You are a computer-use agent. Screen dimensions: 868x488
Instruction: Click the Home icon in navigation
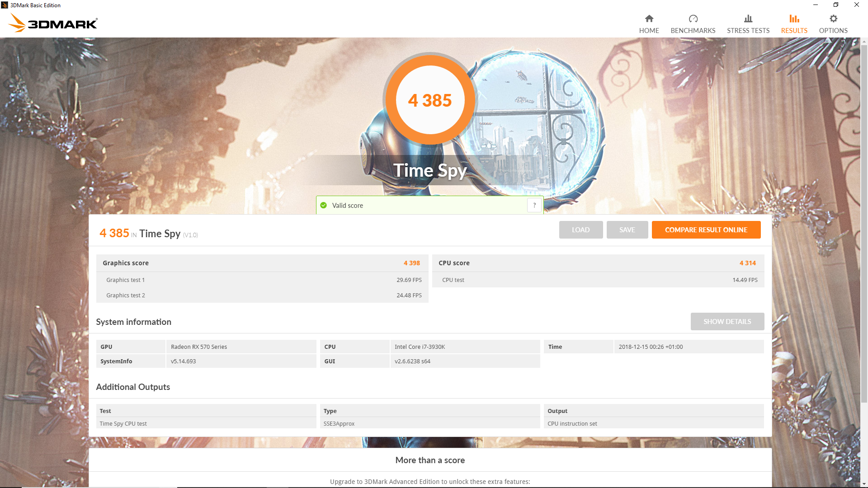click(x=649, y=19)
